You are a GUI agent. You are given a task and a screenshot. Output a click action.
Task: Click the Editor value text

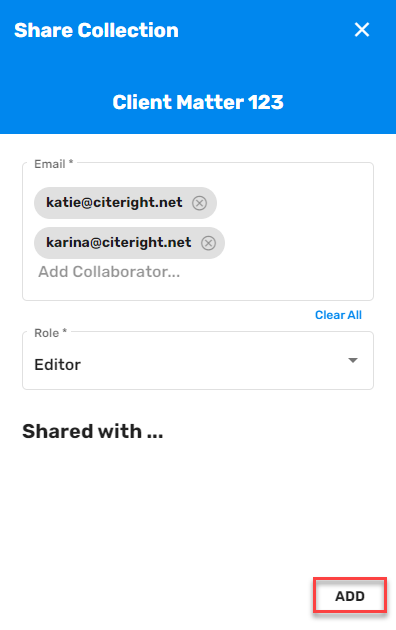point(57,365)
